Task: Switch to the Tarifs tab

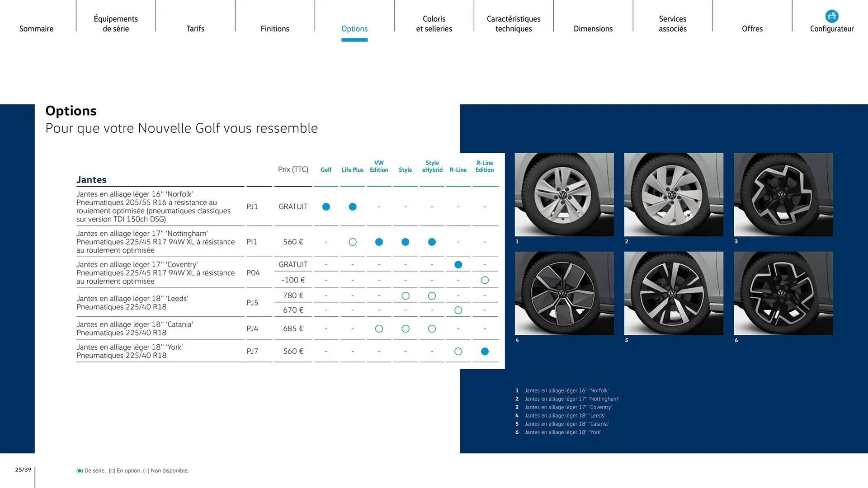Action: click(195, 28)
